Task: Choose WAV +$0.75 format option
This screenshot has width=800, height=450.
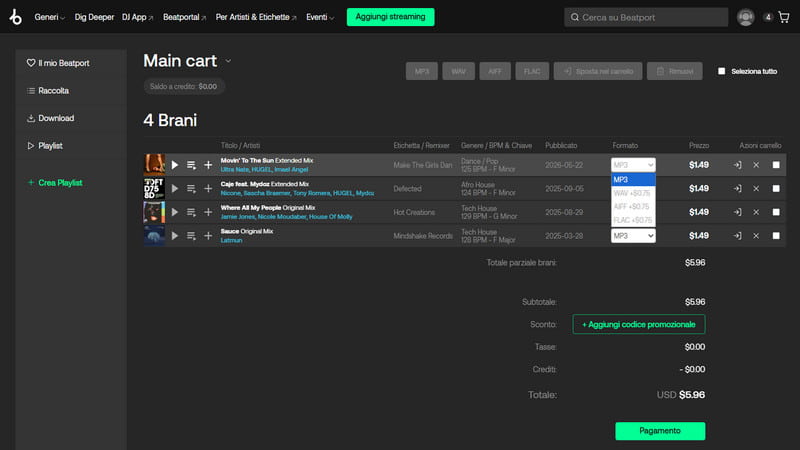Action: (633, 193)
